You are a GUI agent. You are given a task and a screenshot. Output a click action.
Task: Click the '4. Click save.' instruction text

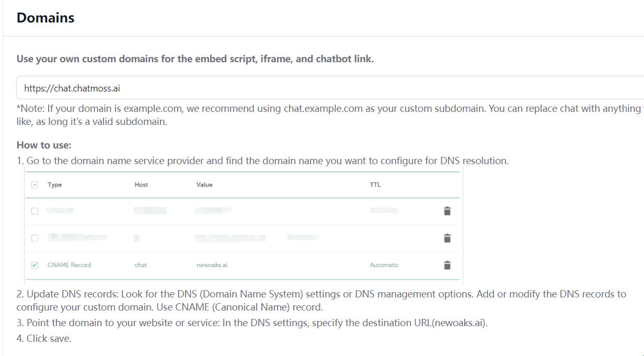coord(44,338)
